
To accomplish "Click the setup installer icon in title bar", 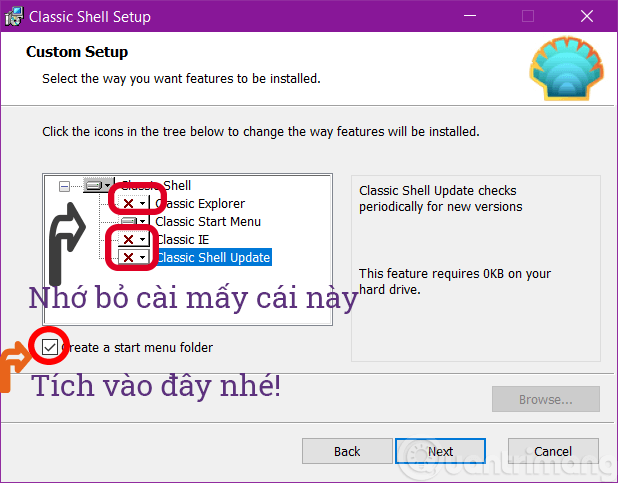I will point(14,17).
